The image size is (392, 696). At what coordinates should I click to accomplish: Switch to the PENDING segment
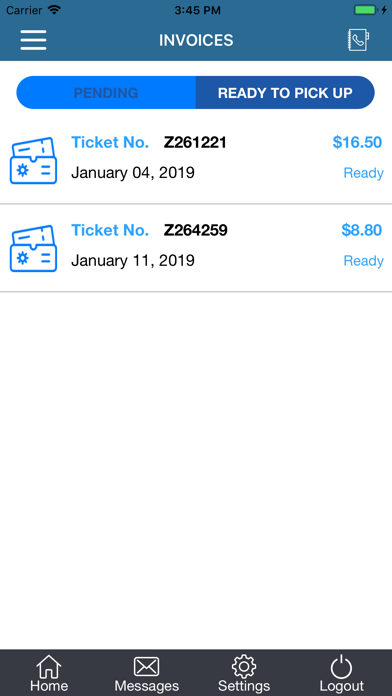pyautogui.click(x=106, y=93)
